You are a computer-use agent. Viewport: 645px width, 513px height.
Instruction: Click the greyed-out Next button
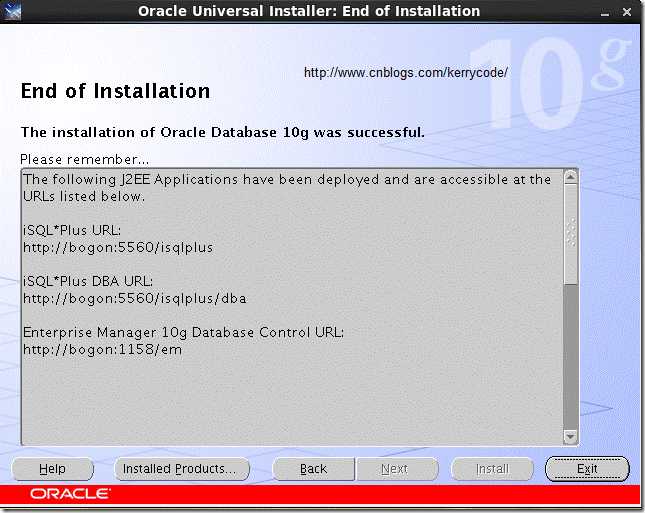pos(397,469)
